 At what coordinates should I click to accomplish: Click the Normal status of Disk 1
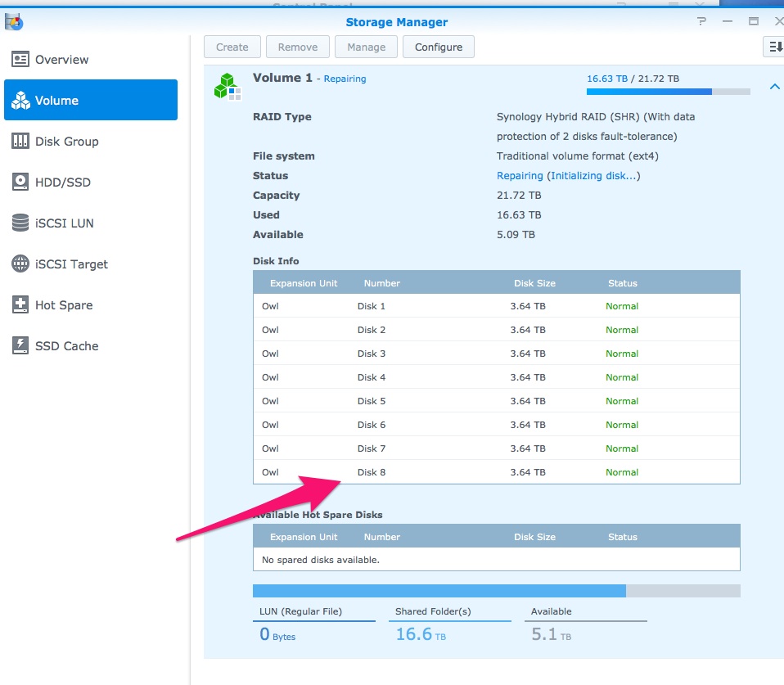pos(622,306)
